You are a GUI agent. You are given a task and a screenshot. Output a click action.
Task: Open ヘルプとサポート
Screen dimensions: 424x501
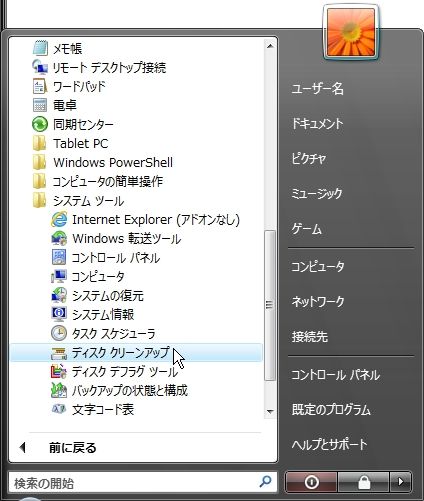tap(329, 444)
